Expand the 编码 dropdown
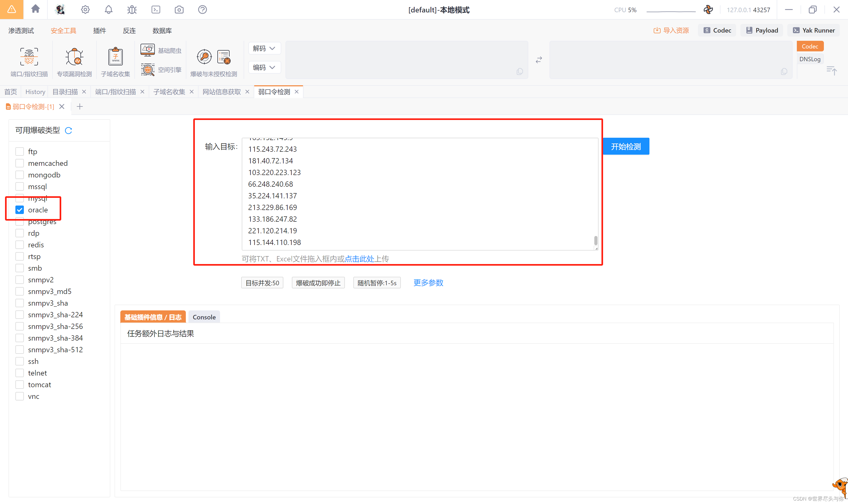 [265, 67]
